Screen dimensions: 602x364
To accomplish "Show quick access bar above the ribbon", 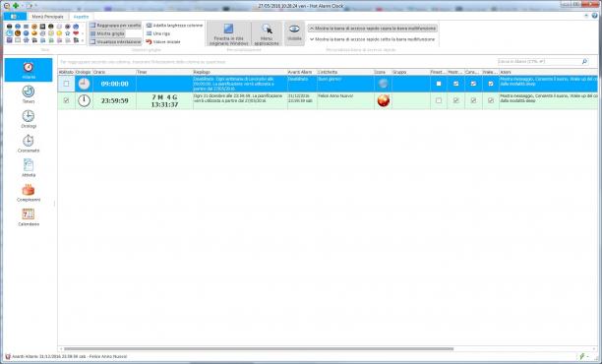I will point(373,29).
